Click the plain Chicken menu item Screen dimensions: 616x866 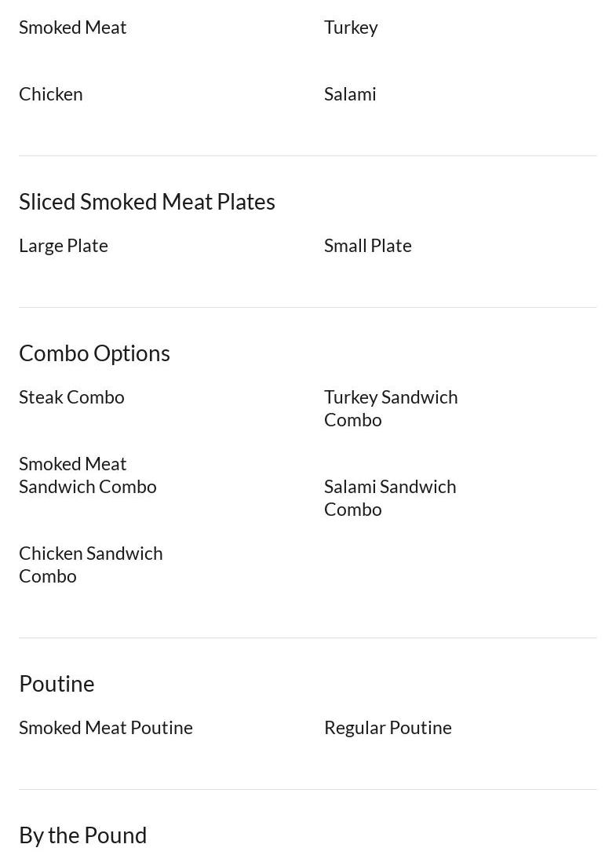(51, 94)
